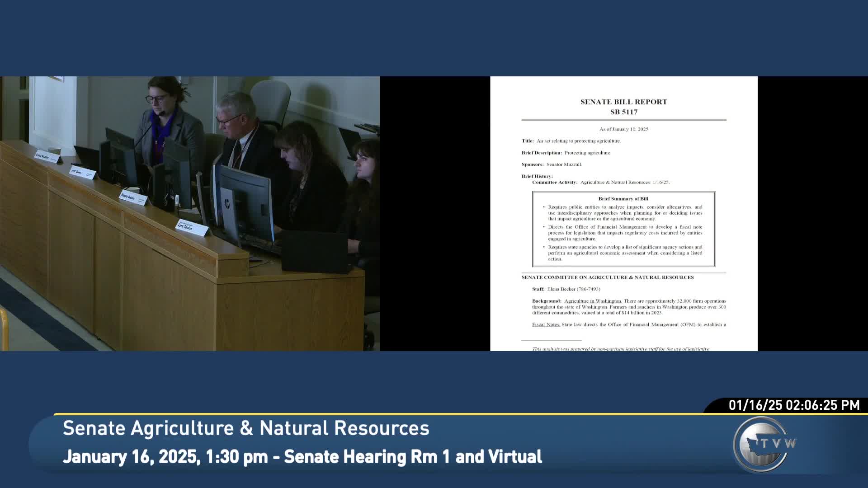Image resolution: width=868 pixels, height=488 pixels.
Task: Click the 'SENATE BILL REPORT' heading
Action: click(623, 102)
